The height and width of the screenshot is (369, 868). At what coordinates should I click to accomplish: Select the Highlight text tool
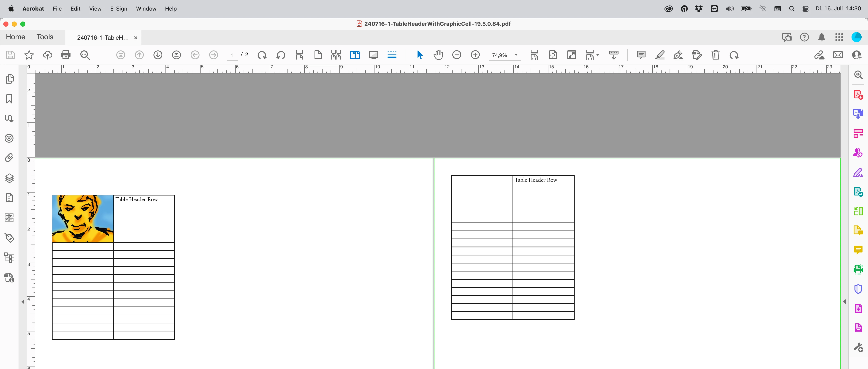[659, 55]
